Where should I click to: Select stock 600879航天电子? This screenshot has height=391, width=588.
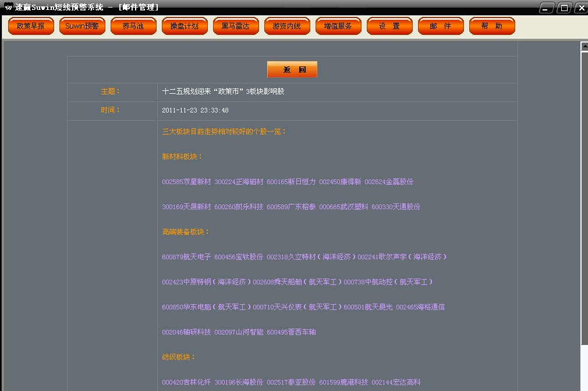click(x=186, y=257)
